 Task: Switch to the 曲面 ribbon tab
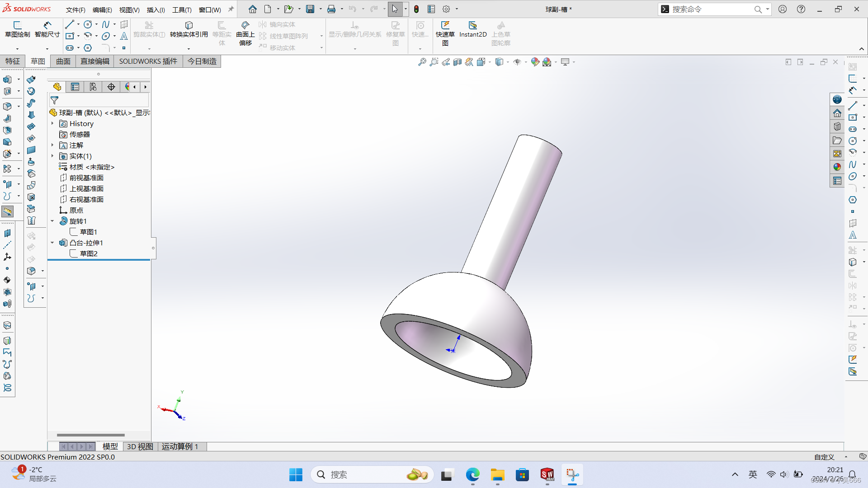63,61
